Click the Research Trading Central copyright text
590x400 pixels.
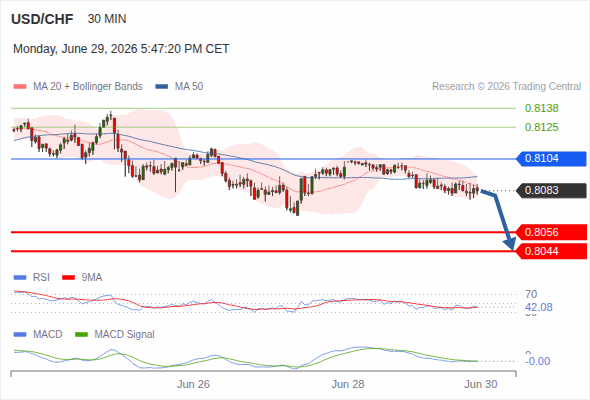click(506, 87)
